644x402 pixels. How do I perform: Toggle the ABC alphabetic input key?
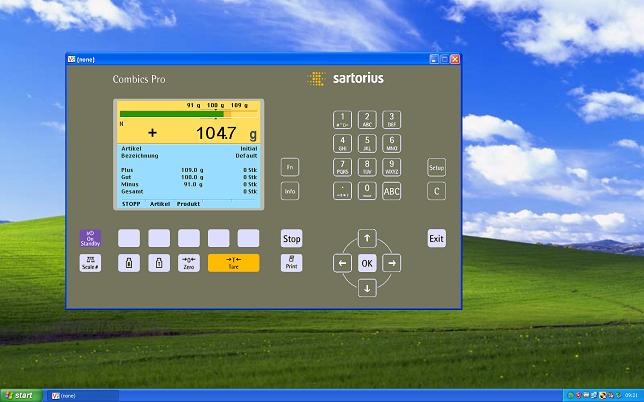pos(391,191)
